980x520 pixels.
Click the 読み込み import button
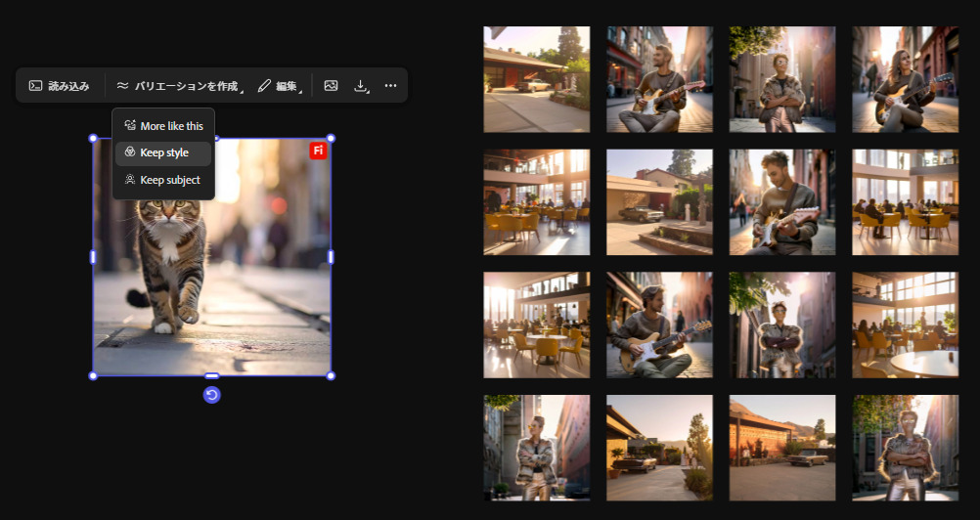pos(60,86)
